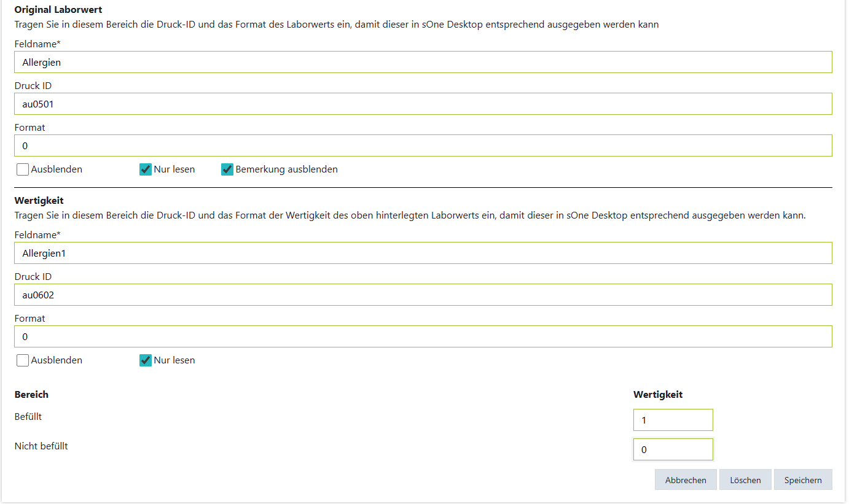Screen dimensions: 849x504
Task: Select the Druck ID field showing au0602
Action: [x=423, y=295]
